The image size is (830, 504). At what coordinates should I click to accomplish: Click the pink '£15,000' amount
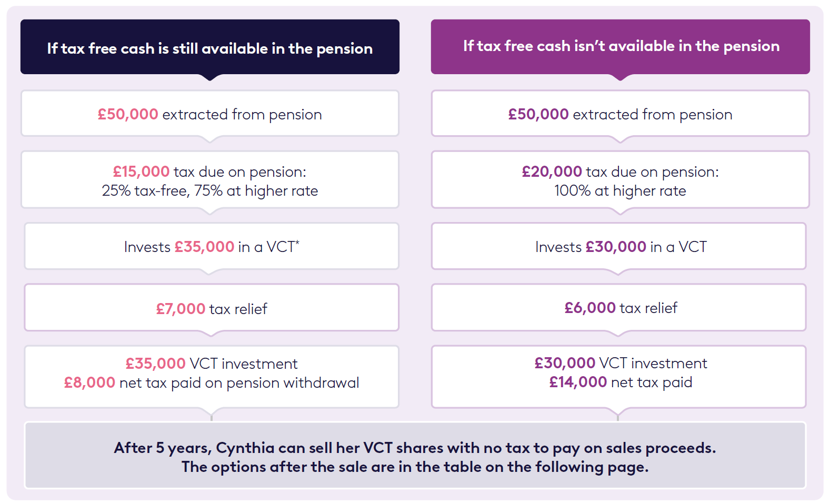pyautogui.click(x=141, y=172)
